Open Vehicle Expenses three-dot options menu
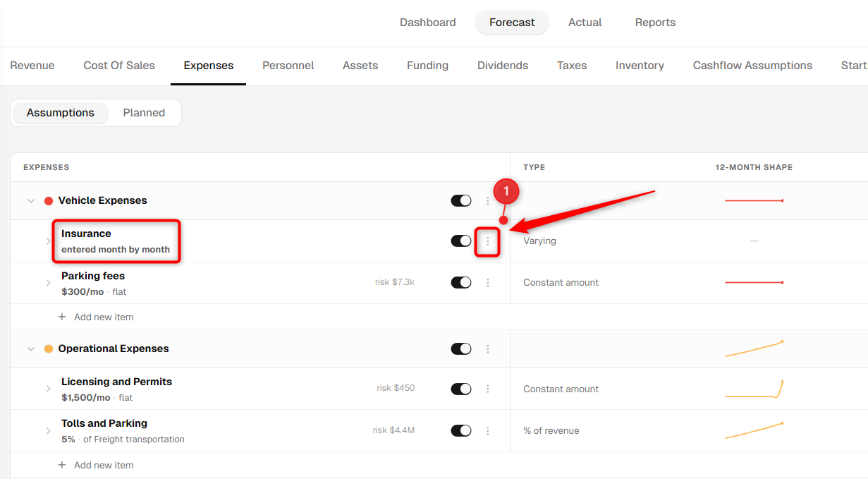Image resolution: width=868 pixels, height=479 pixels. tap(487, 201)
